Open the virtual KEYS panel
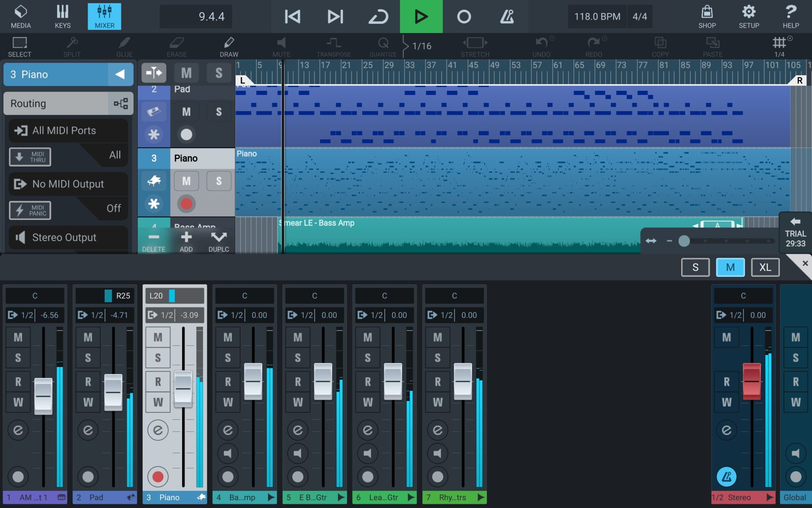The image size is (812, 508). [63, 17]
